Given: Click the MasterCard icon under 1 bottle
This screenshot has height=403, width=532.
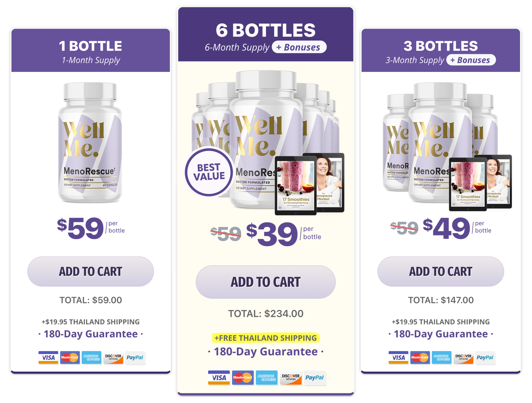Looking at the screenshot, I should coord(70,357).
